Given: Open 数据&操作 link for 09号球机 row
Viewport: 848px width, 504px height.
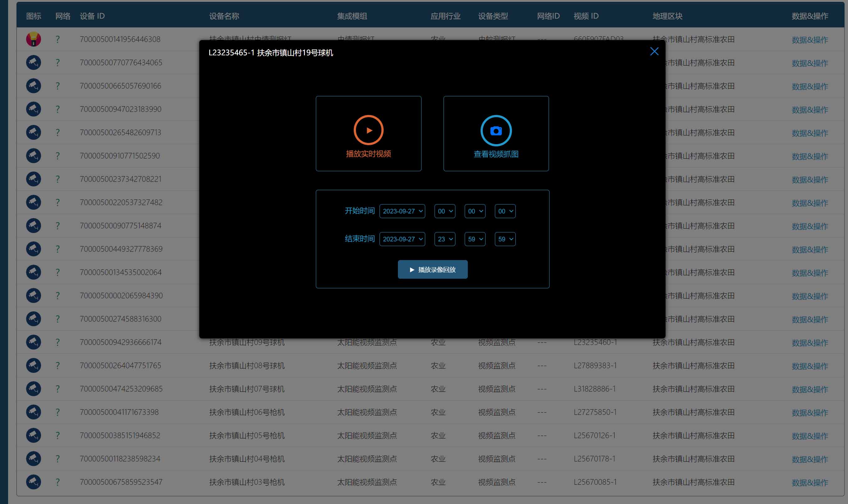Looking at the screenshot, I should [809, 343].
